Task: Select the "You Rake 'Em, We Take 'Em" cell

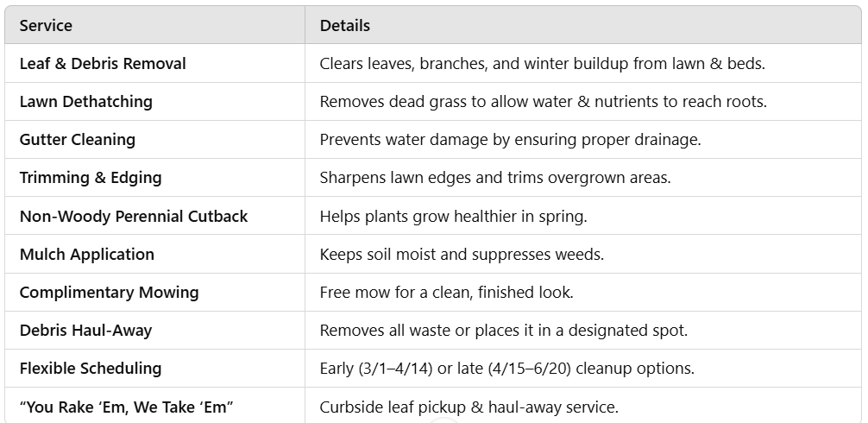Action: point(155,406)
